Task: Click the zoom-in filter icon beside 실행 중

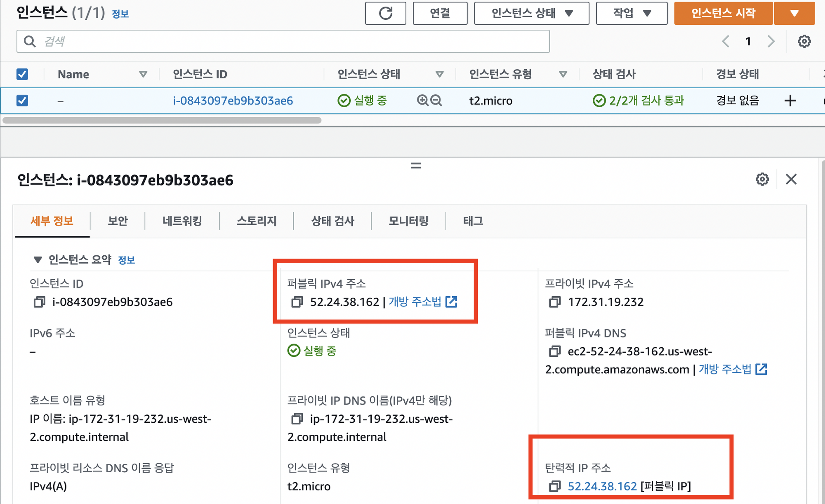Action: click(x=422, y=100)
